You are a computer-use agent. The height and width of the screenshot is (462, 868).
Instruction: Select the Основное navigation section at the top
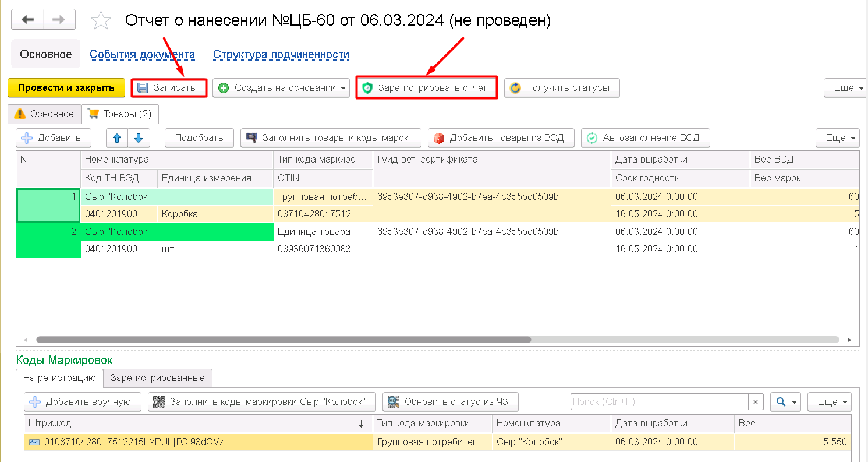46,54
